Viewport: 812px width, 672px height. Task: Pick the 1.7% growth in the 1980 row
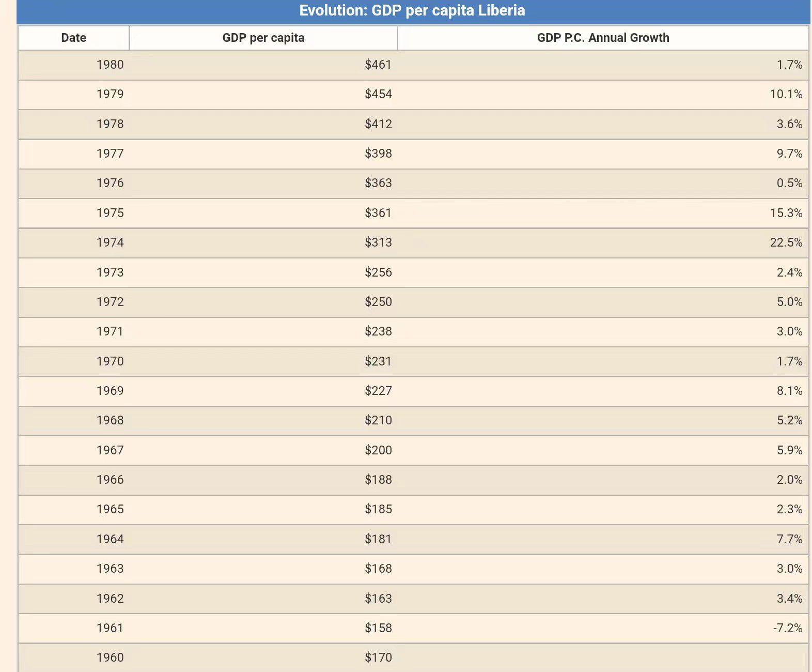789,65
